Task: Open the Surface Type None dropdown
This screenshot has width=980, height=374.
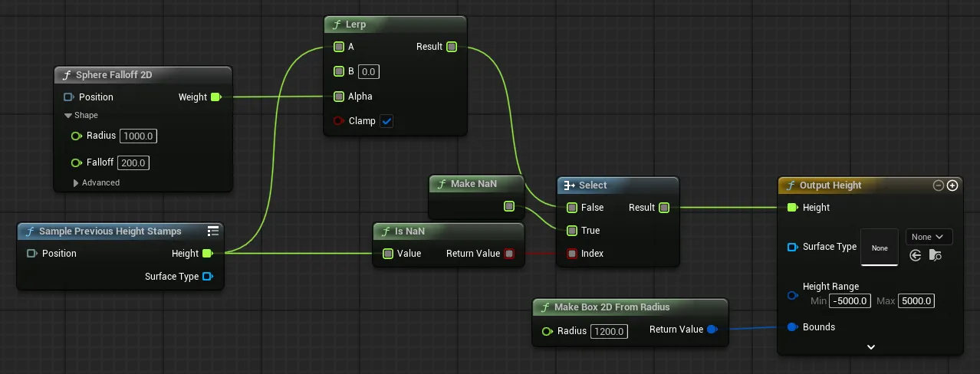Action: click(929, 237)
